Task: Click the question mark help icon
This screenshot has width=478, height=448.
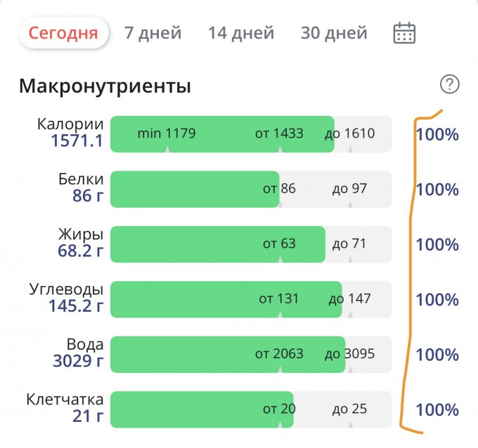Action: click(x=449, y=85)
